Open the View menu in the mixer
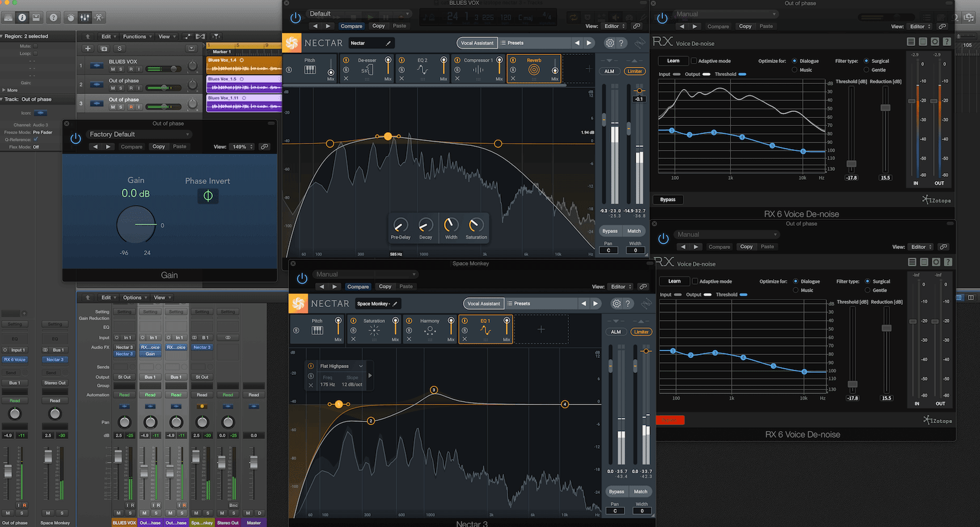980x527 pixels. pos(162,297)
